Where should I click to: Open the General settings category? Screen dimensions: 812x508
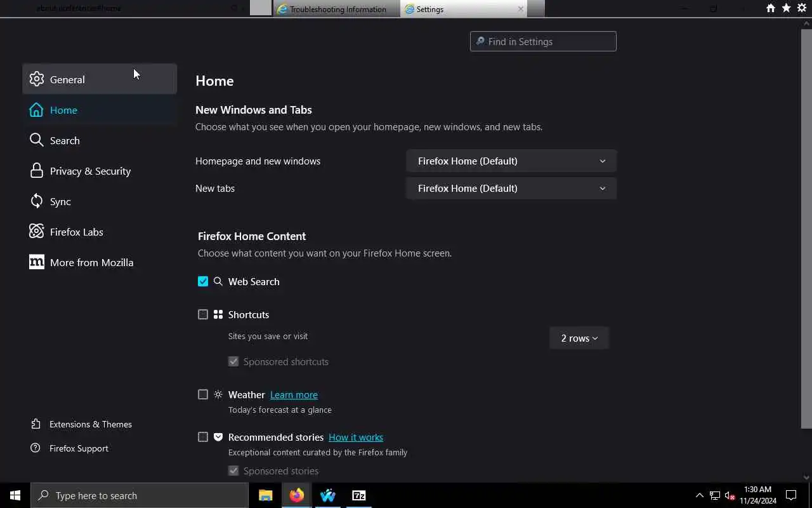(x=100, y=79)
